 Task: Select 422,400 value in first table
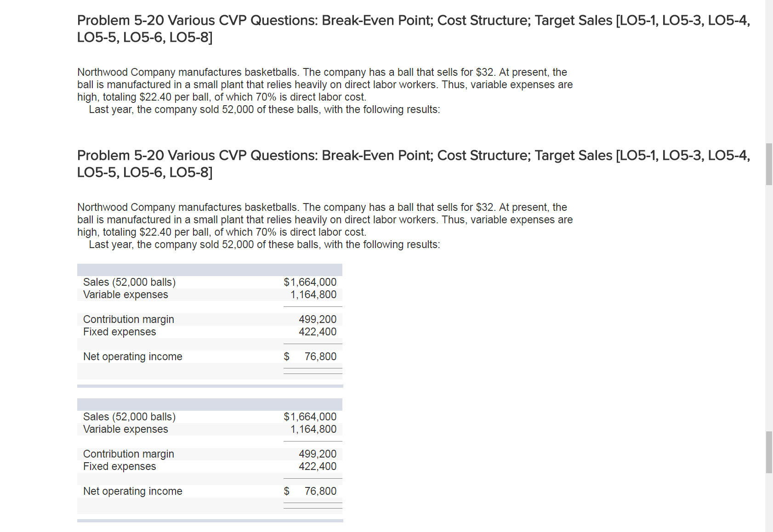click(x=318, y=332)
